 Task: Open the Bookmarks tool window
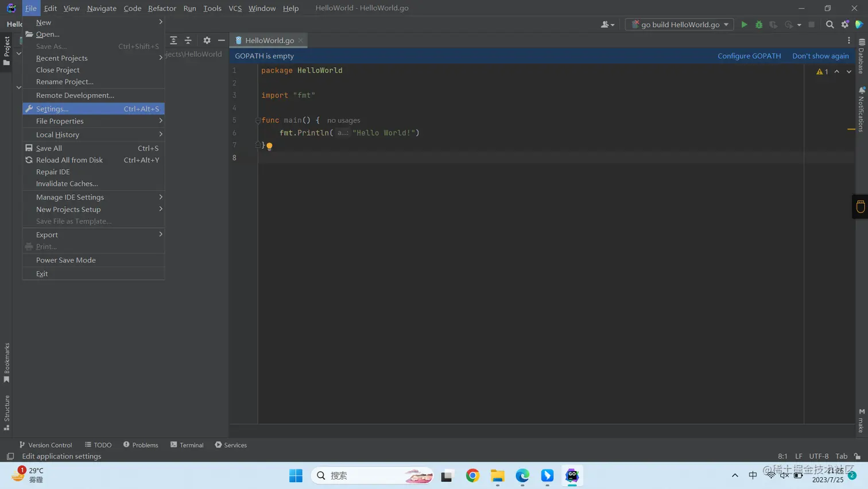[7, 363]
